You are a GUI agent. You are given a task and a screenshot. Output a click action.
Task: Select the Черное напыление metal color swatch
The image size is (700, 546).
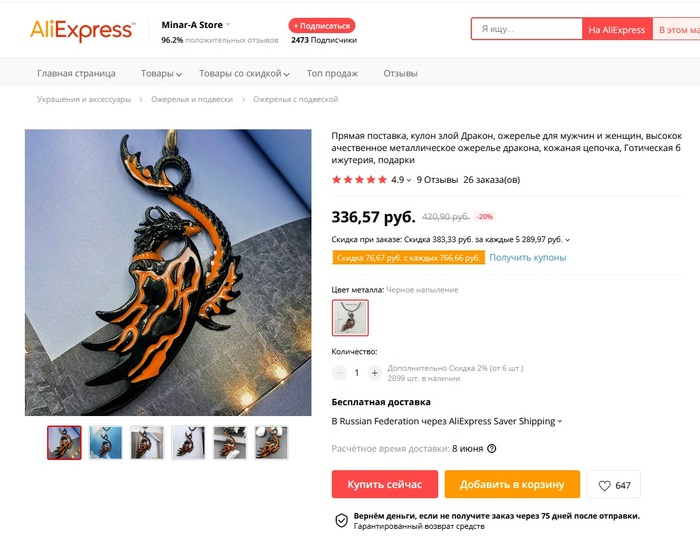click(x=350, y=317)
